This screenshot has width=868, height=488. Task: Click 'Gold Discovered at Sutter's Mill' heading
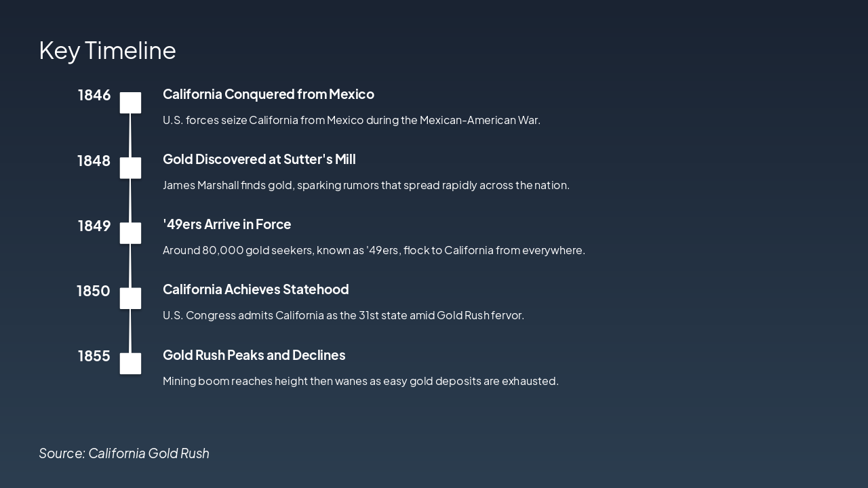(259, 159)
